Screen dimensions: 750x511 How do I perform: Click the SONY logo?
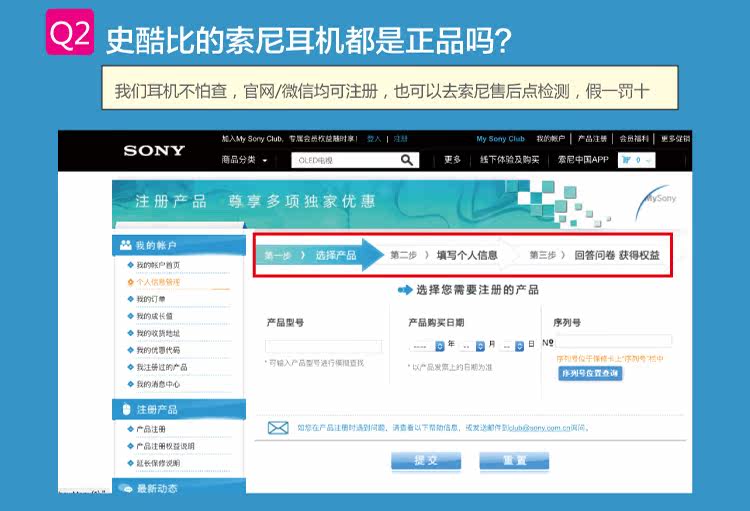(x=154, y=151)
